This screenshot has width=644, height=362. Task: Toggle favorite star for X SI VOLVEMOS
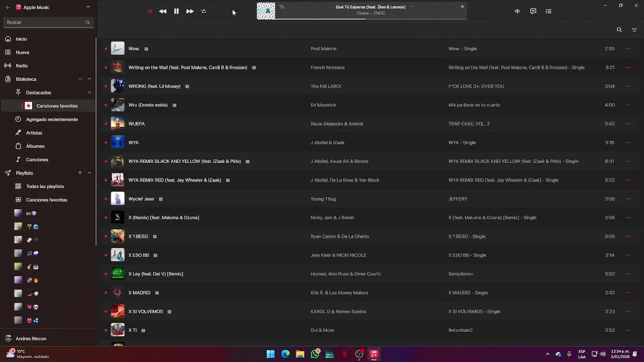coord(106,312)
